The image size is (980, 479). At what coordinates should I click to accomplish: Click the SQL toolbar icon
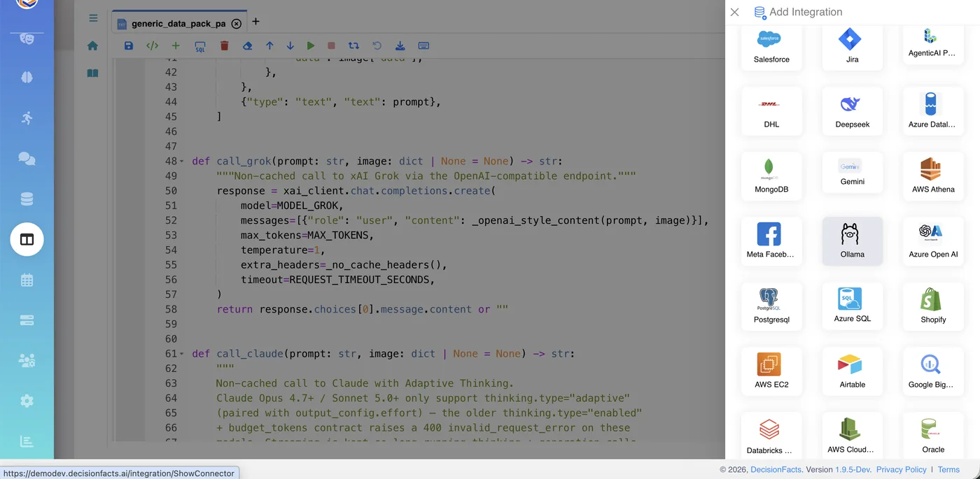coord(199,46)
